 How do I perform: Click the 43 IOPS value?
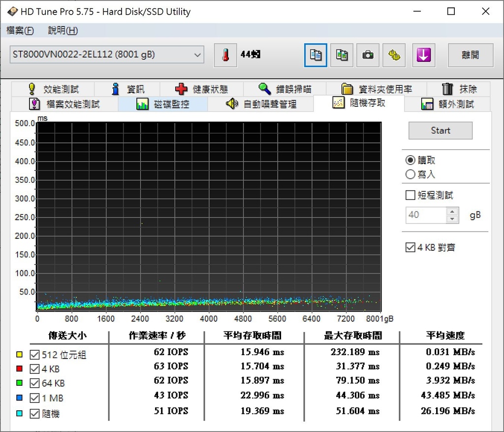[171, 395]
